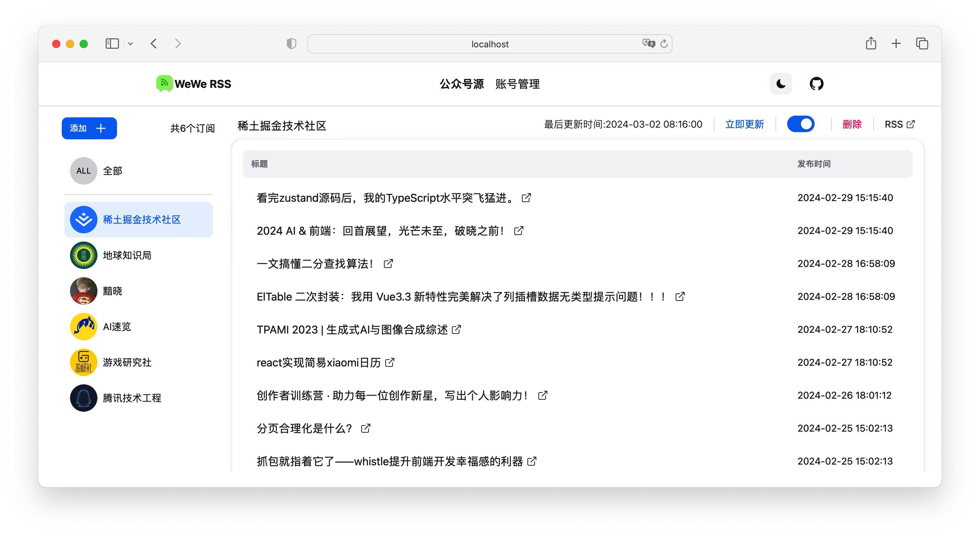Switch to 公众号源 tab
The height and width of the screenshot is (538, 980).
click(x=462, y=84)
